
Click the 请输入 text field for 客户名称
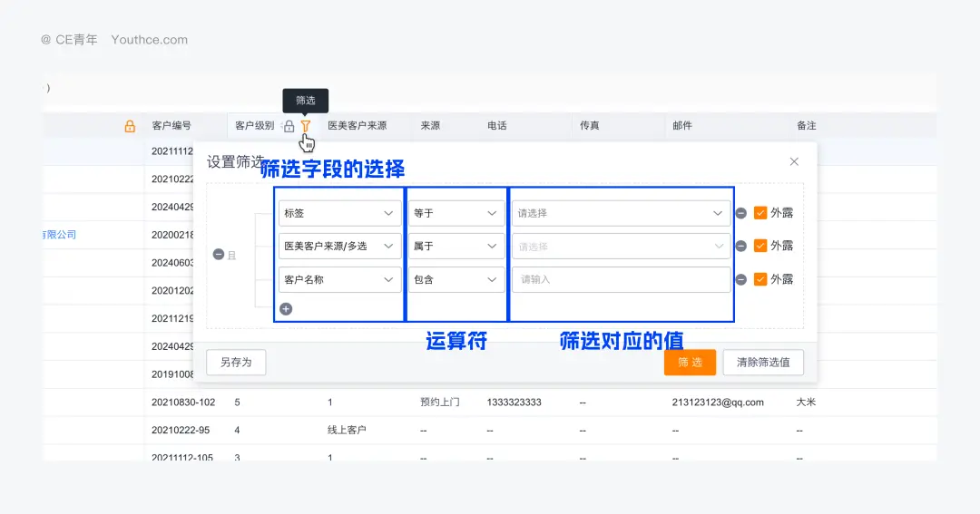[x=621, y=279]
